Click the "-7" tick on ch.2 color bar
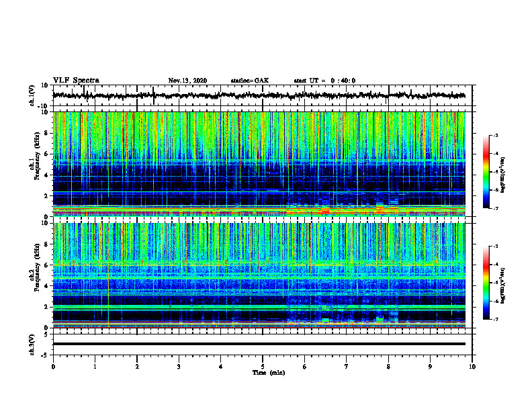The height and width of the screenshot is (411, 532). 496,319
